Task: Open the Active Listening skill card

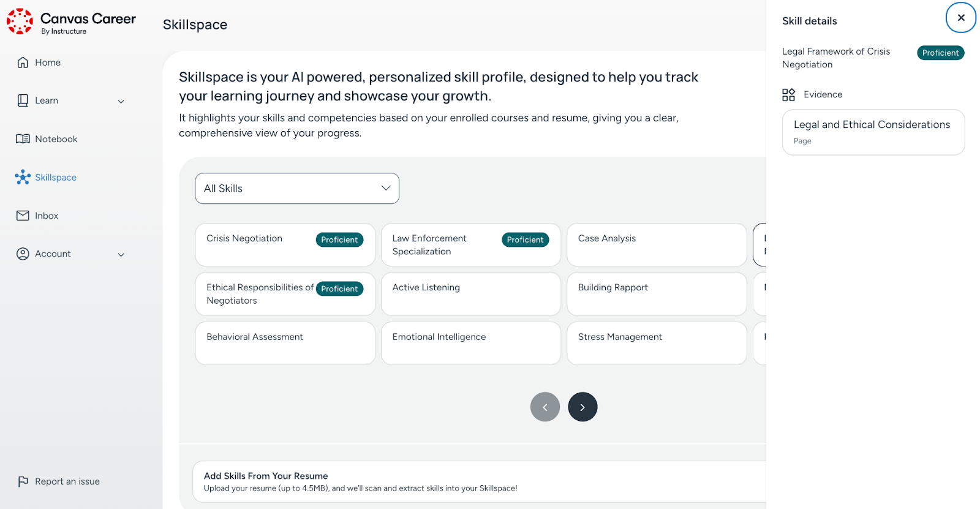Action: (x=470, y=294)
